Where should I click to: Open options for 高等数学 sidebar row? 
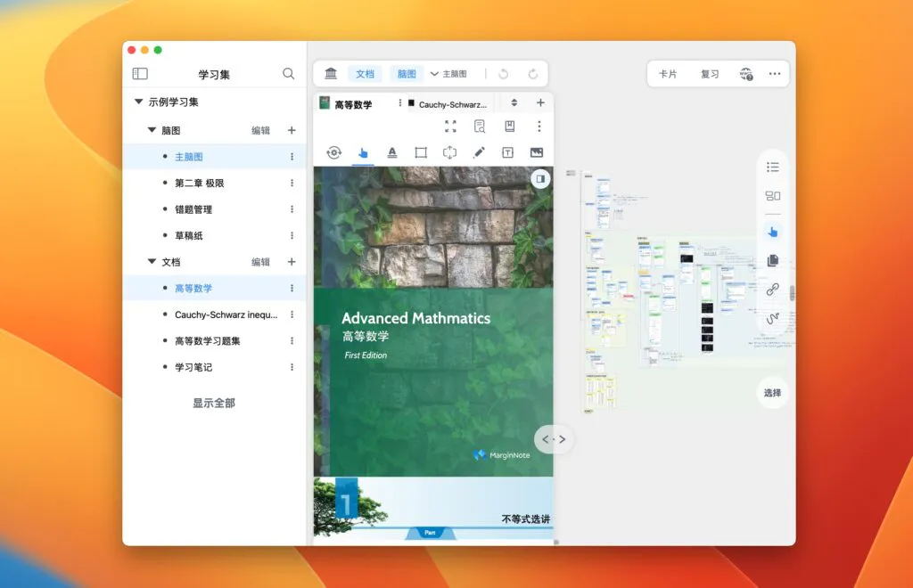coord(292,288)
